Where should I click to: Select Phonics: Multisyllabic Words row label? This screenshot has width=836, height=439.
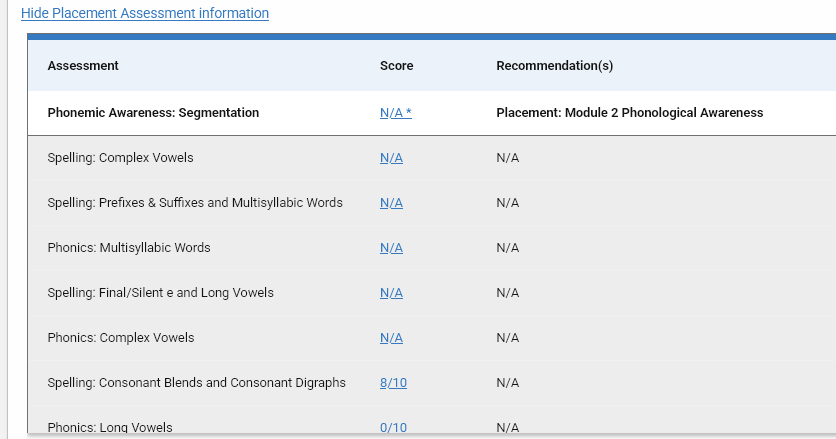129,248
